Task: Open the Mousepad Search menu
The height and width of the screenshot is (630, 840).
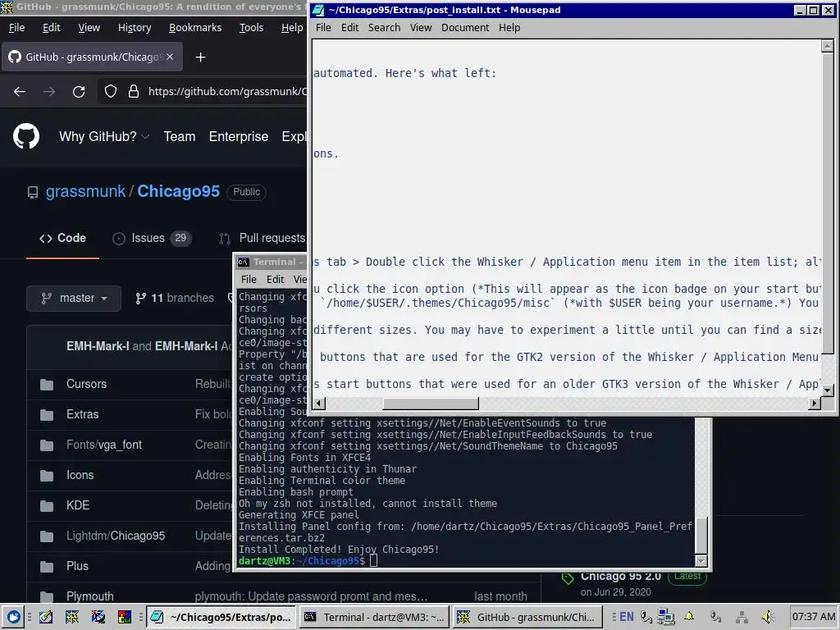Action: point(384,27)
